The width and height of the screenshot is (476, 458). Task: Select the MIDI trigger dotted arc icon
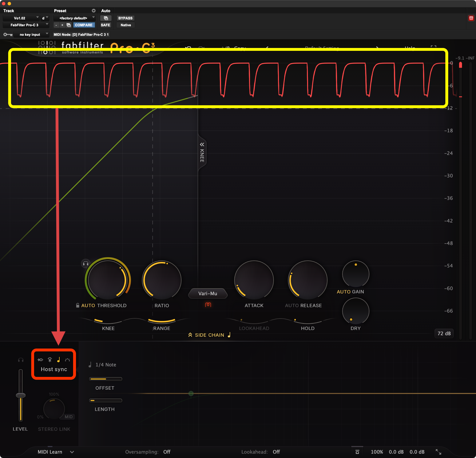point(68,360)
